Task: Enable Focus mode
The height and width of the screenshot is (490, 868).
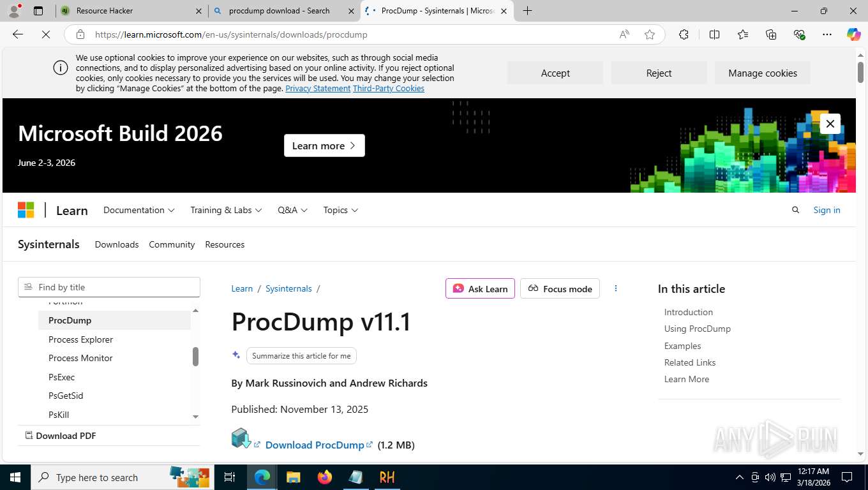Action: pos(560,288)
